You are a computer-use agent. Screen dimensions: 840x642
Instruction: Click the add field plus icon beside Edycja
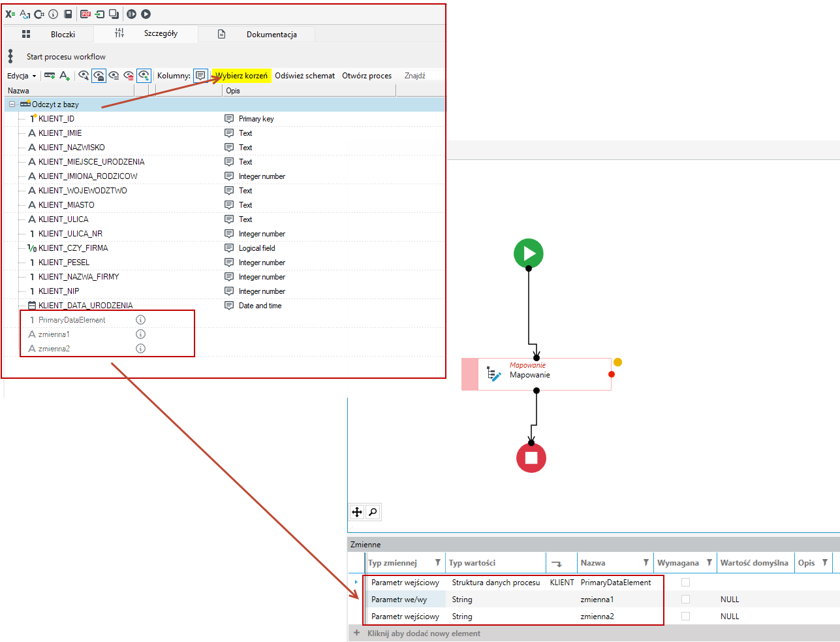click(50, 76)
